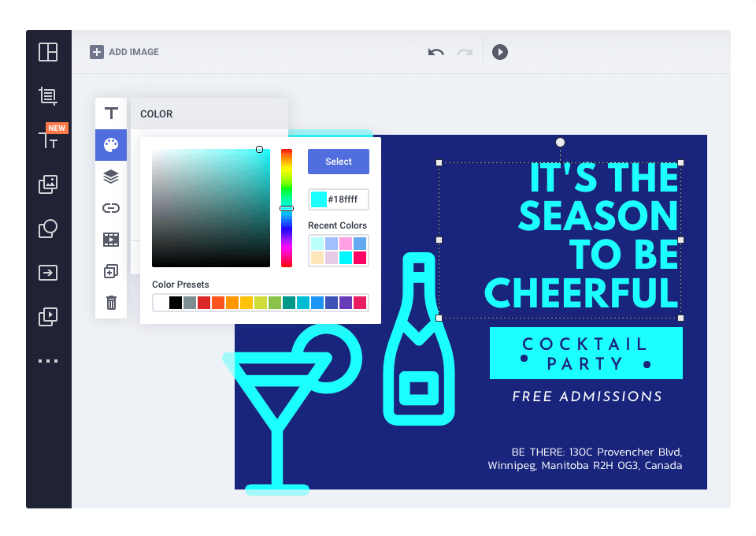
Task: Reveal more options via the ellipsis menu
Action: coord(48,360)
